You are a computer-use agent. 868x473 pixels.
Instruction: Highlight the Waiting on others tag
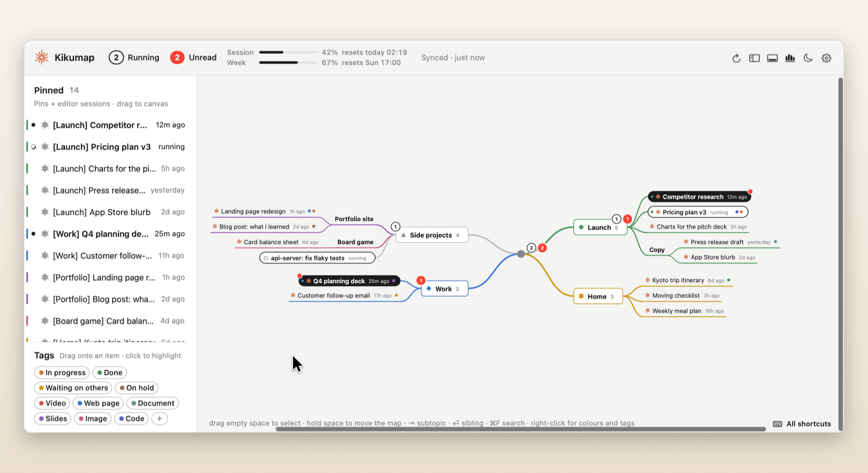(x=73, y=388)
